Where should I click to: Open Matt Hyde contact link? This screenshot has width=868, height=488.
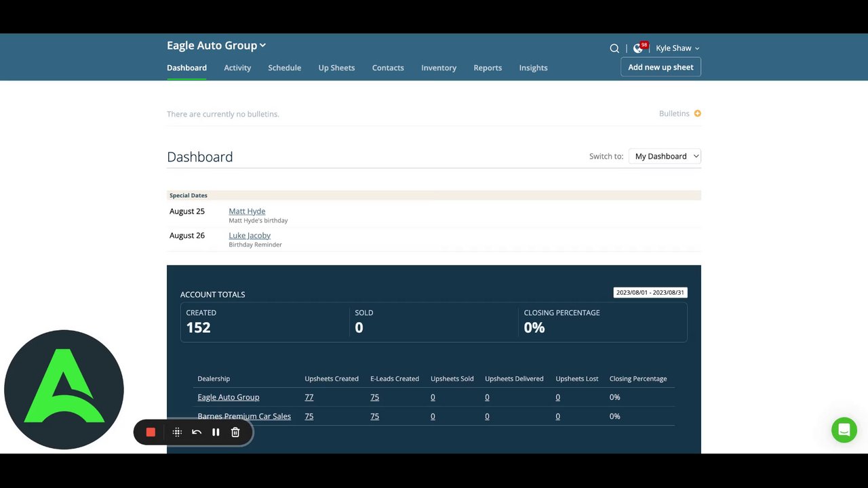[x=247, y=211]
